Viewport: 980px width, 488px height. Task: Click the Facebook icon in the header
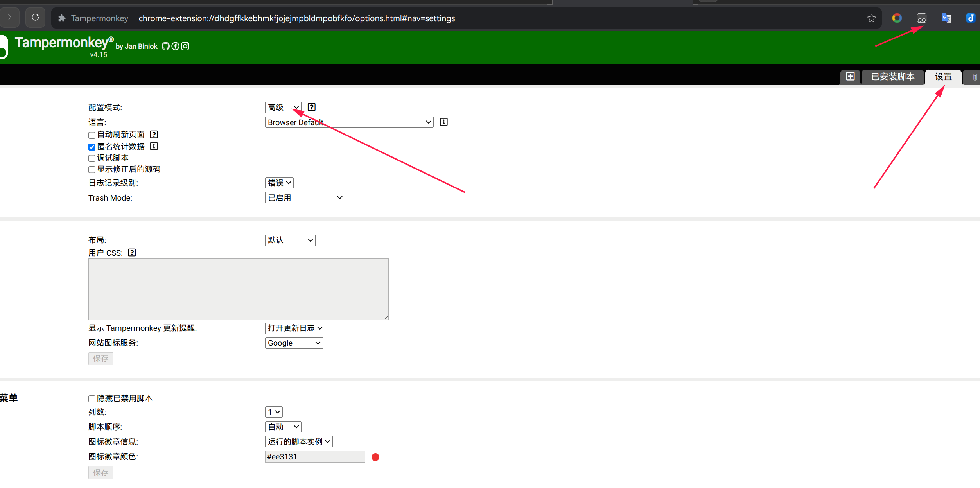(175, 46)
